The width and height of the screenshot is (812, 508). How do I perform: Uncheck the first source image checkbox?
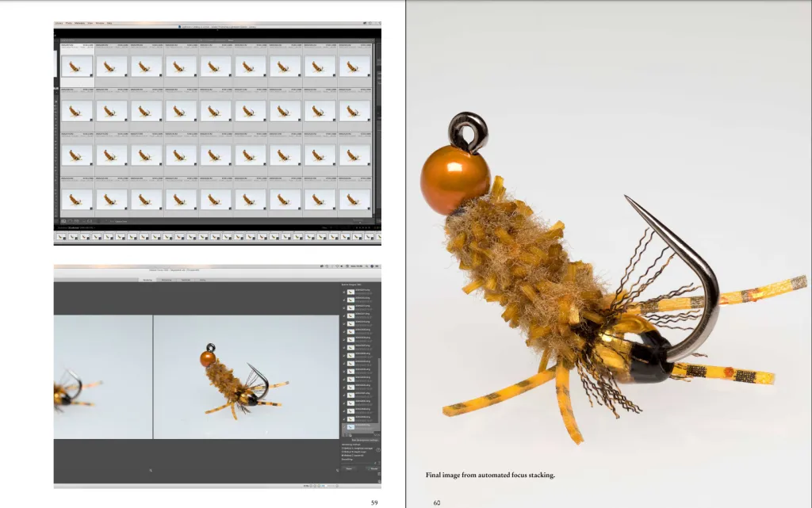click(344, 292)
